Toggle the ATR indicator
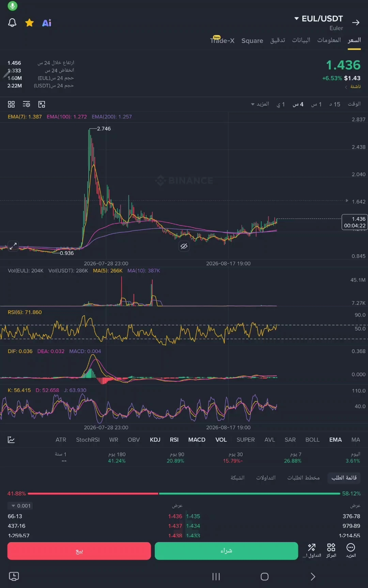This screenshot has height=588, width=368. click(x=61, y=440)
